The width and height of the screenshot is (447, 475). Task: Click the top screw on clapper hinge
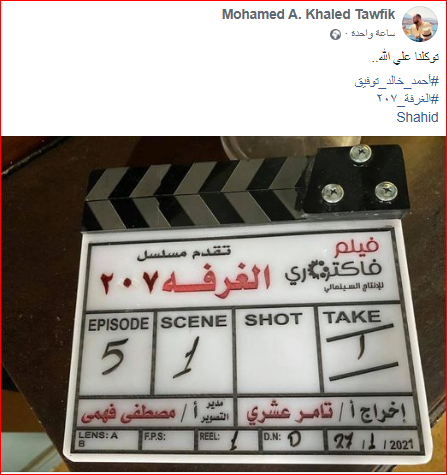(x=361, y=153)
